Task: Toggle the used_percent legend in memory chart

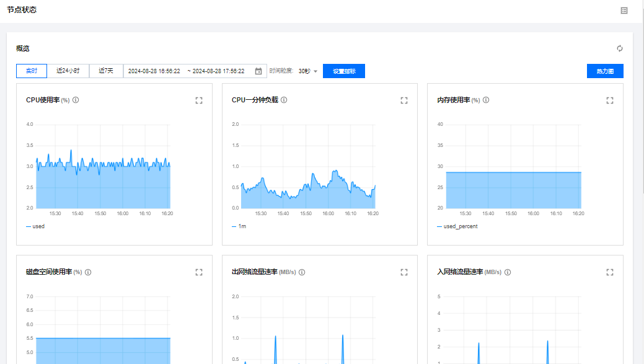Action: coord(457,226)
